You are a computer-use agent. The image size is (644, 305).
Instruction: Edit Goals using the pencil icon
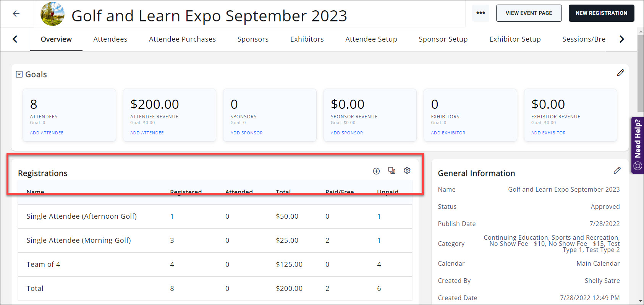[620, 73]
